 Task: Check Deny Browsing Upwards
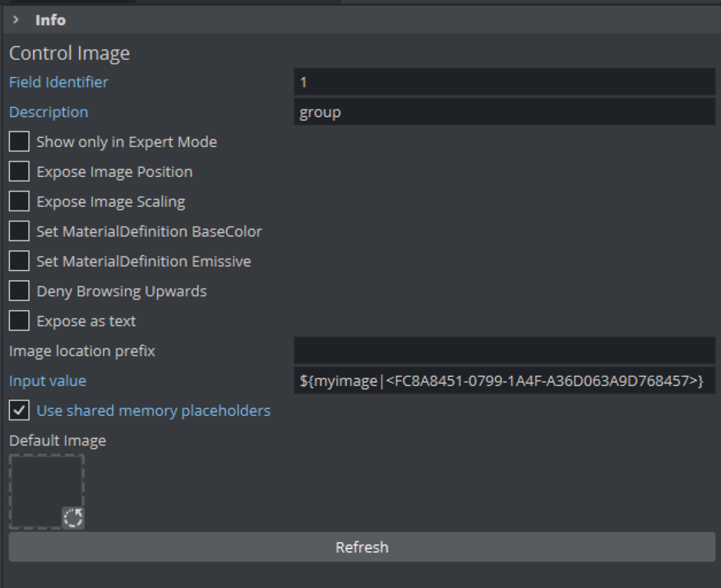point(19,291)
